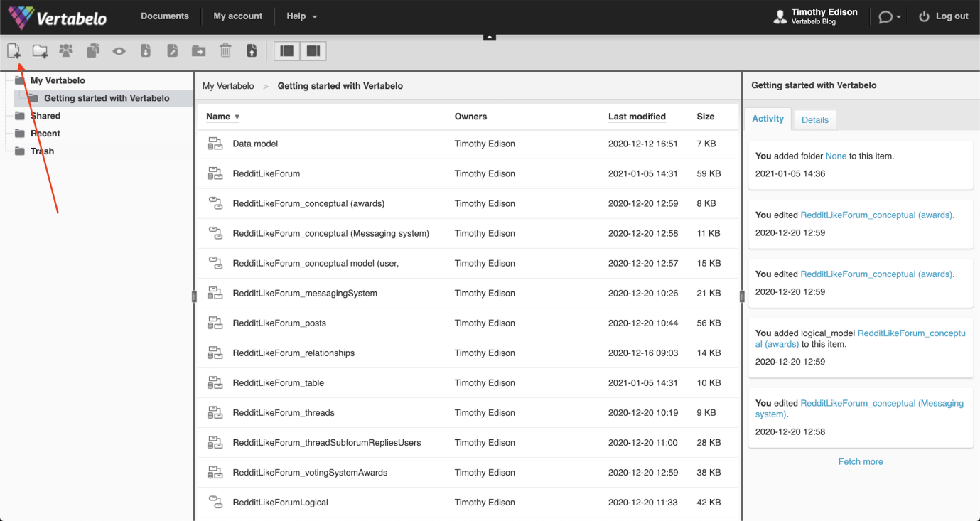Open the Documents menu

[x=165, y=16]
